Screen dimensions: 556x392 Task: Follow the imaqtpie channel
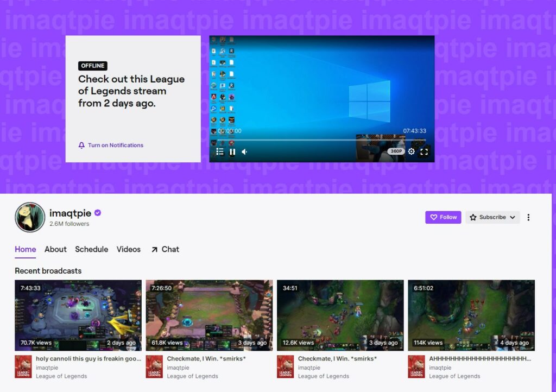click(x=443, y=217)
